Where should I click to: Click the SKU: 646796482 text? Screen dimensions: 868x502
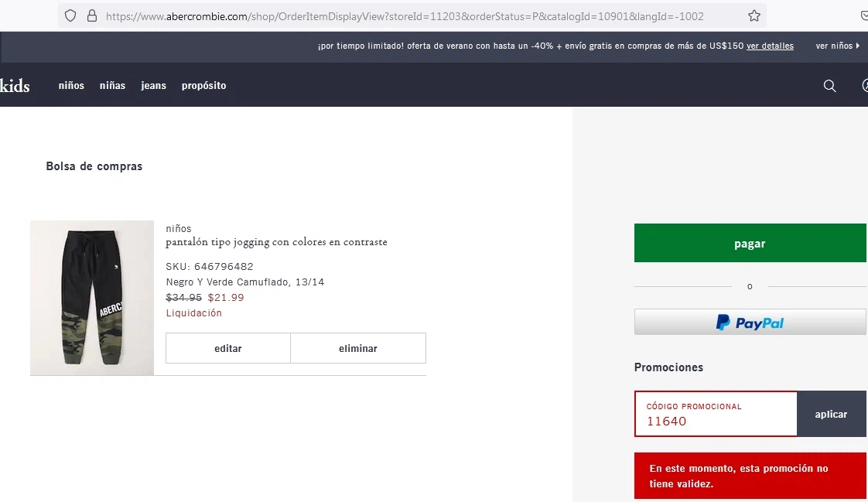(209, 266)
